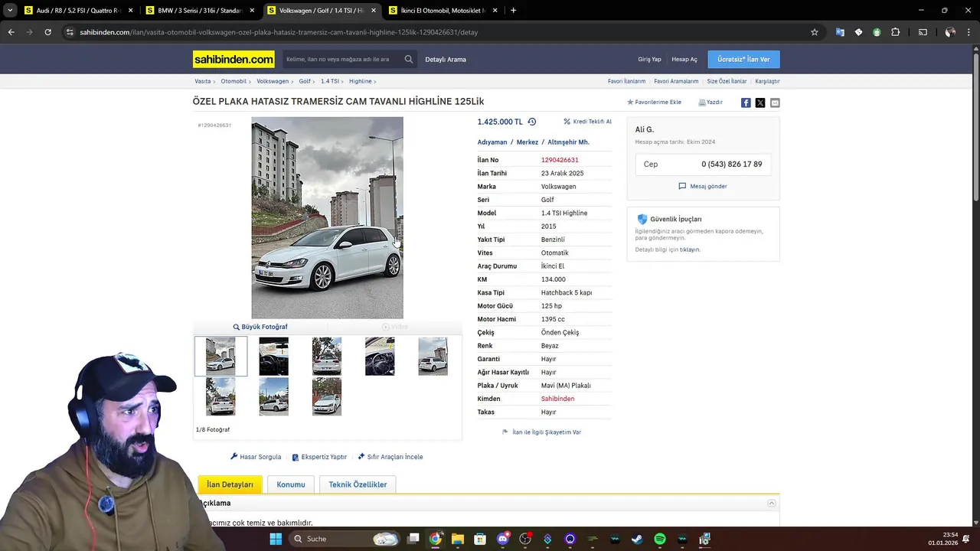Click the Windows taskbar Suche search box
Image resolution: width=980 pixels, height=551 pixels.
[345, 539]
